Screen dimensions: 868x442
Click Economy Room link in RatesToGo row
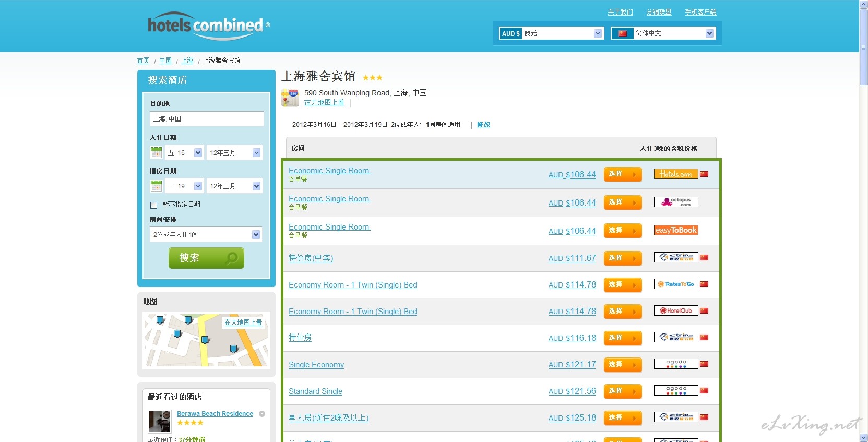(353, 285)
